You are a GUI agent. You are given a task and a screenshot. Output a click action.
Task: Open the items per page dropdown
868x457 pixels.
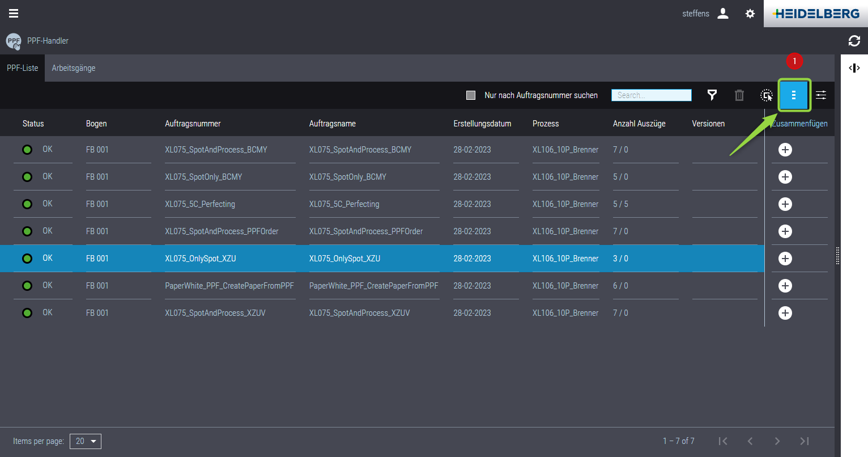86,441
